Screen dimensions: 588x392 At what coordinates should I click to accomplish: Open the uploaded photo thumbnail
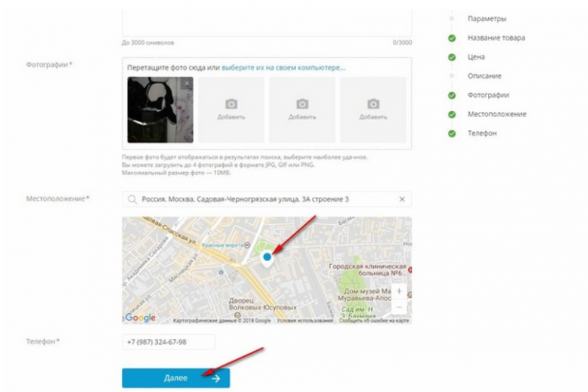coord(160,110)
